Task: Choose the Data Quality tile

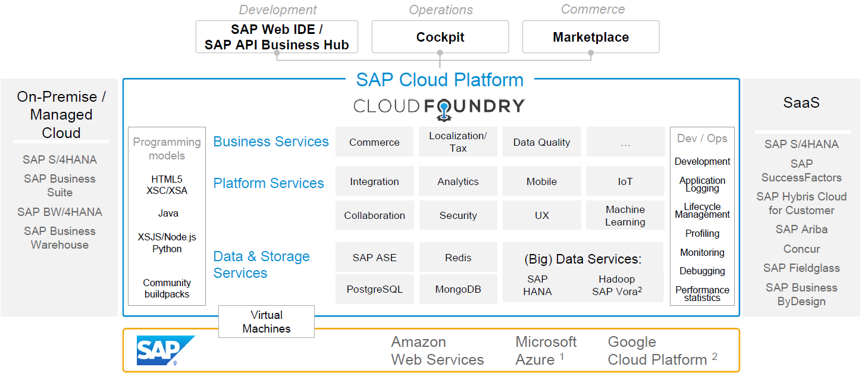Action: [x=541, y=142]
